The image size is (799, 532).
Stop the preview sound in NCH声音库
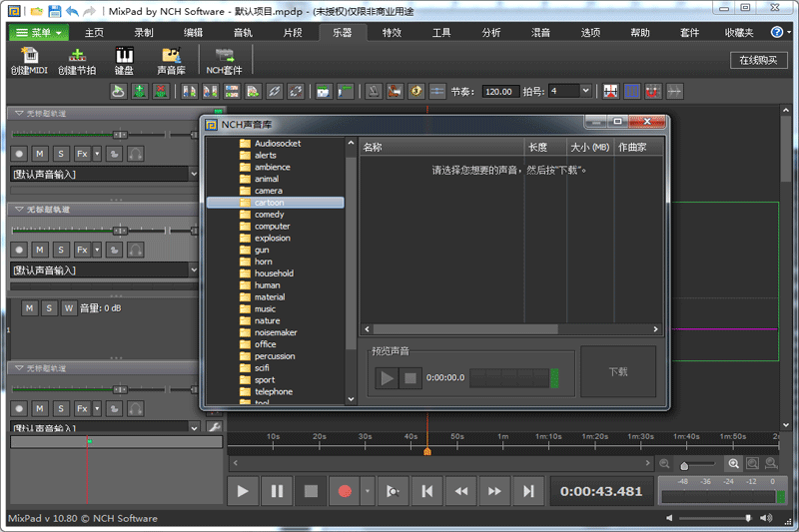click(410, 377)
